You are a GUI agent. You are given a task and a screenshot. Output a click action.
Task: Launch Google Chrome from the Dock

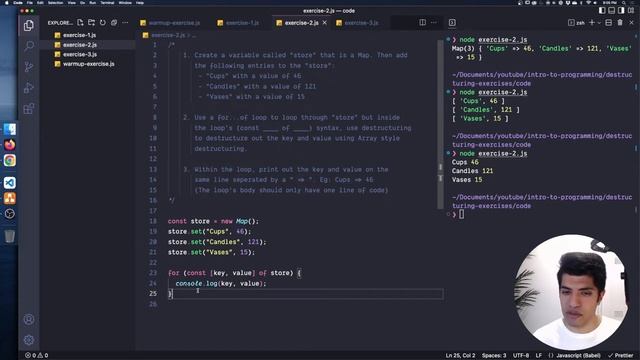(9, 160)
